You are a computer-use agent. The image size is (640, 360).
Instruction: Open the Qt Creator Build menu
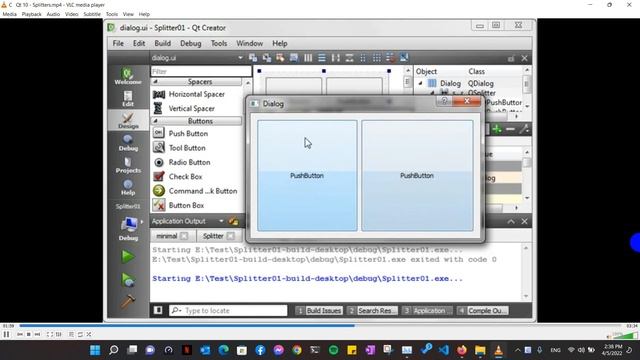pyautogui.click(x=162, y=43)
